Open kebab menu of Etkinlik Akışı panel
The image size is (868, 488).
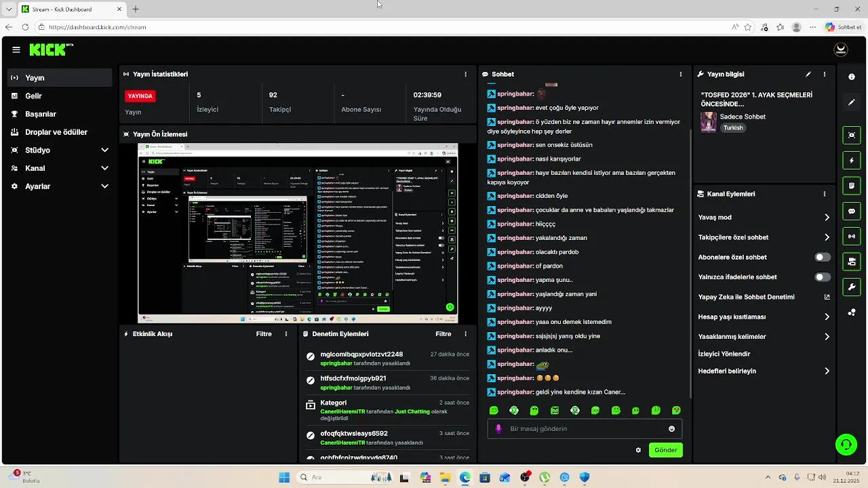pos(286,334)
